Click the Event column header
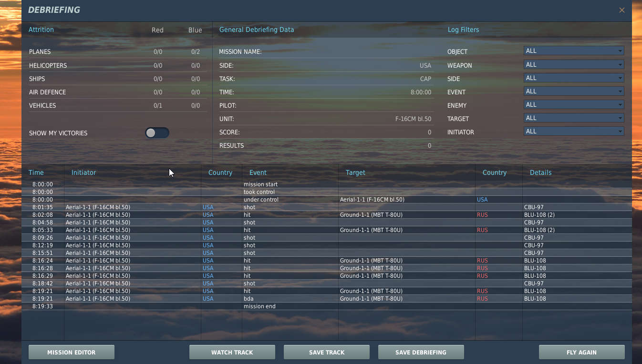 [x=258, y=172]
